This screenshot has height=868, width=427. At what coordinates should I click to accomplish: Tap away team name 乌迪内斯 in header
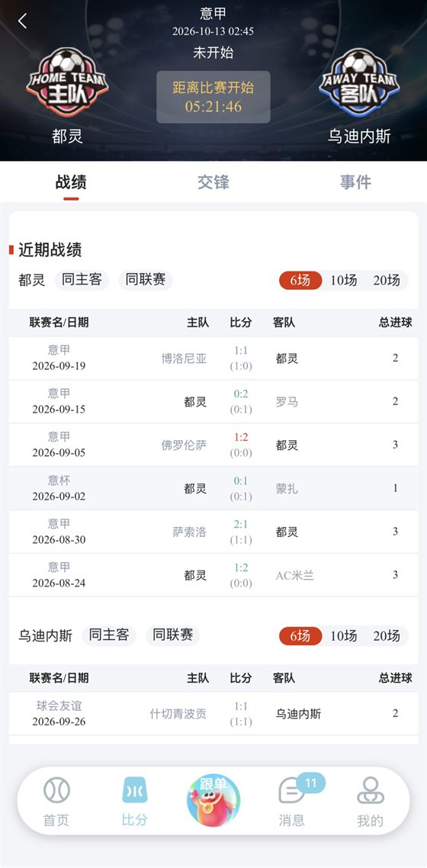click(360, 137)
